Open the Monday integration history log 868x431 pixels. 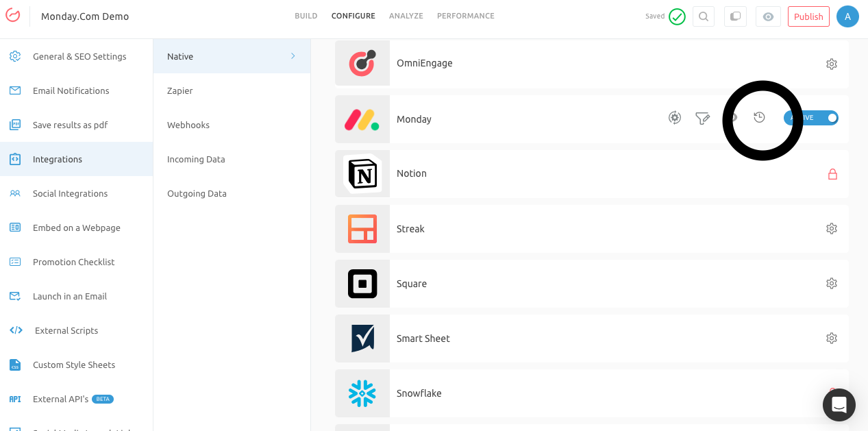pos(759,118)
